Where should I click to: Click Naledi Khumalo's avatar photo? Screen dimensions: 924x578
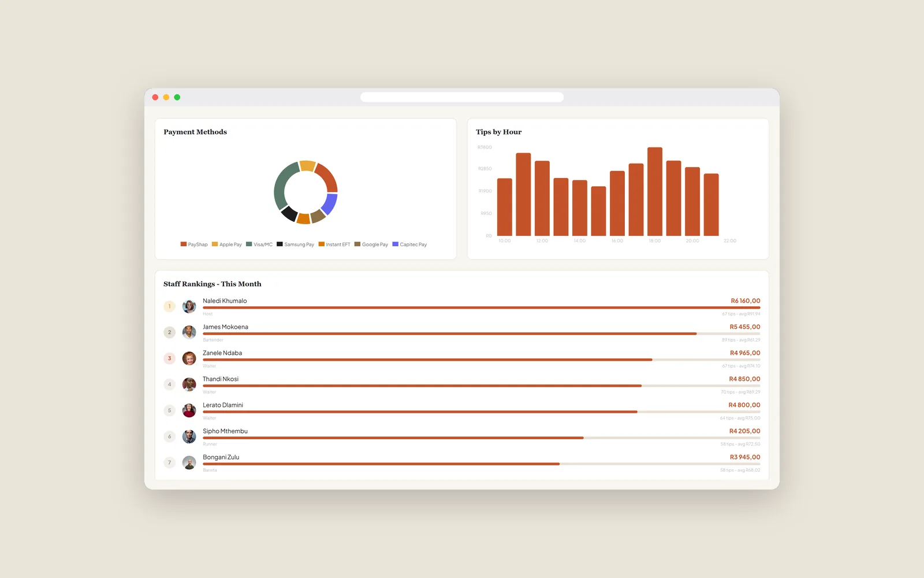pyautogui.click(x=189, y=306)
